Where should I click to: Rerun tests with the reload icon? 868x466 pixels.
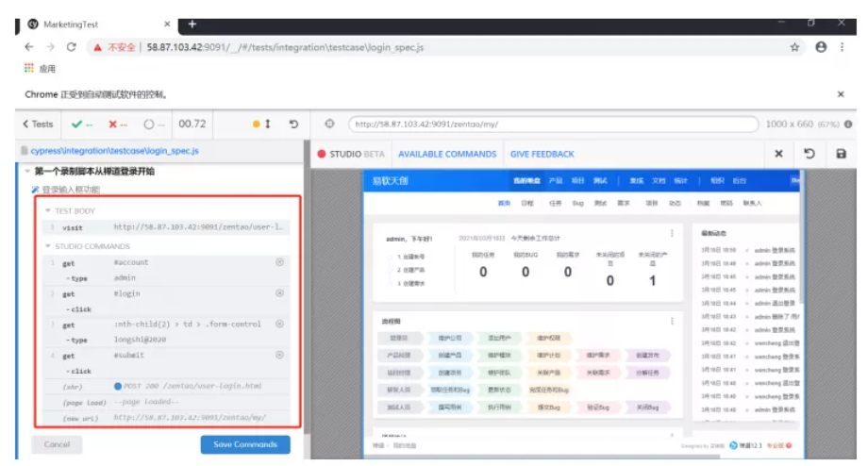click(293, 124)
